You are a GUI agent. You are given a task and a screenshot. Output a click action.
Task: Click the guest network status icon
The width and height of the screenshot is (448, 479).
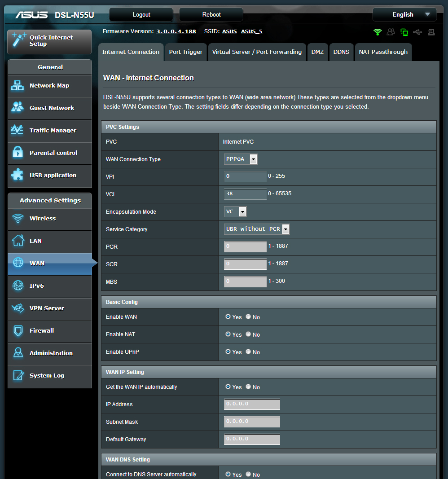coord(391,32)
